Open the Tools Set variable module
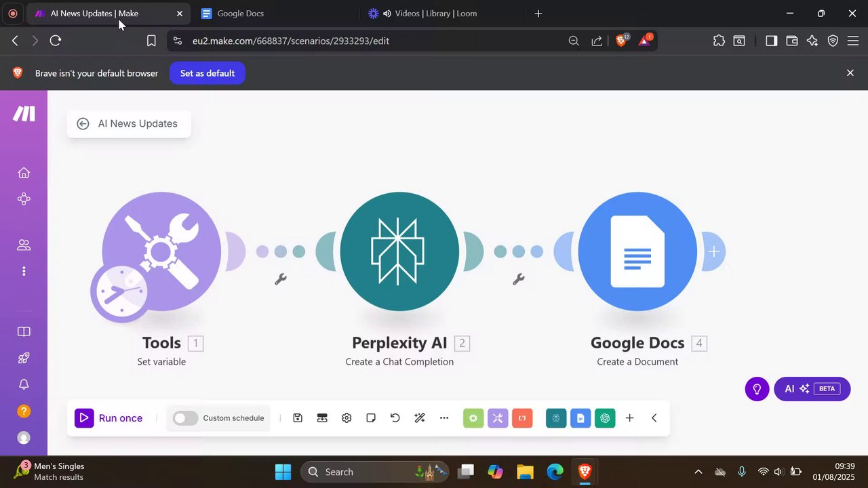 (161, 251)
